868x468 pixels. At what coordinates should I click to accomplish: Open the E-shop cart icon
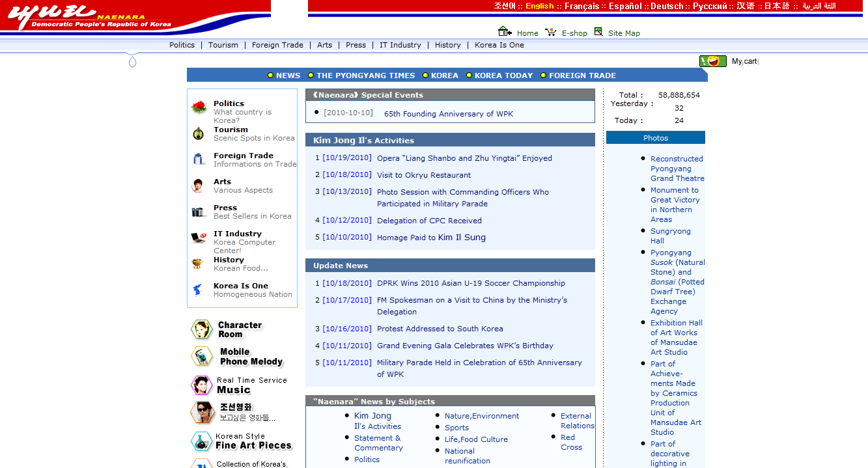point(551,32)
